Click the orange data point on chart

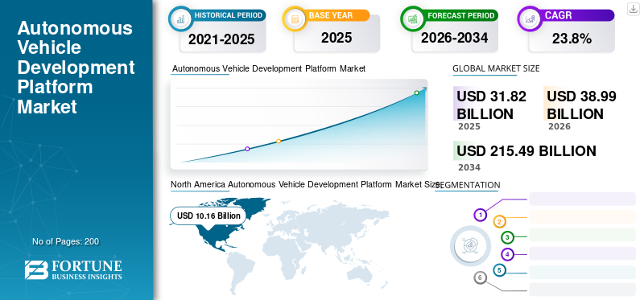[x=279, y=142]
